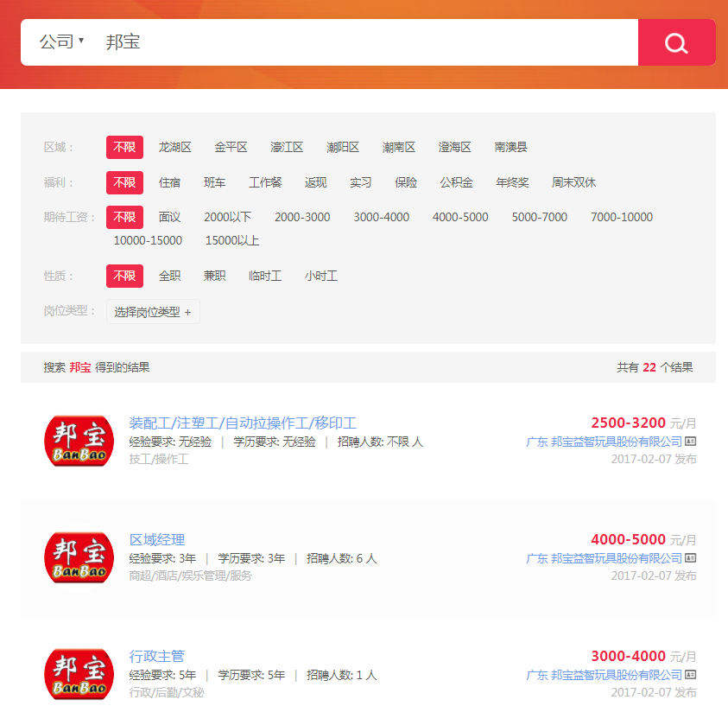Choose the 周末双休 welfare filter

(573, 182)
